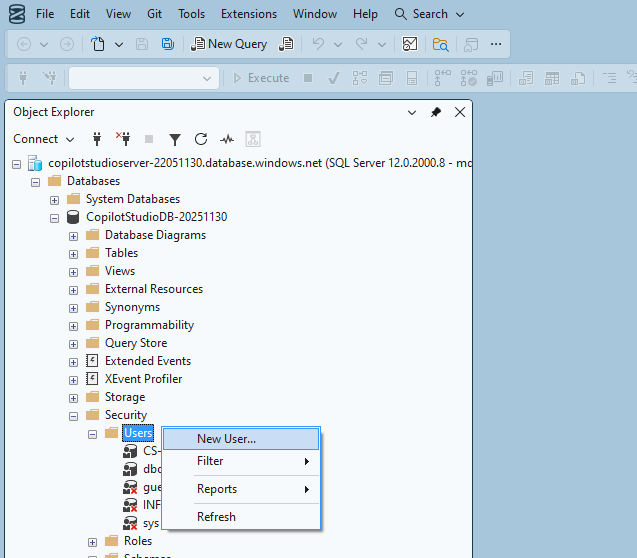Screen dimensions: 637x558
Task: Click the New Query toolbar button
Action: coord(229,44)
